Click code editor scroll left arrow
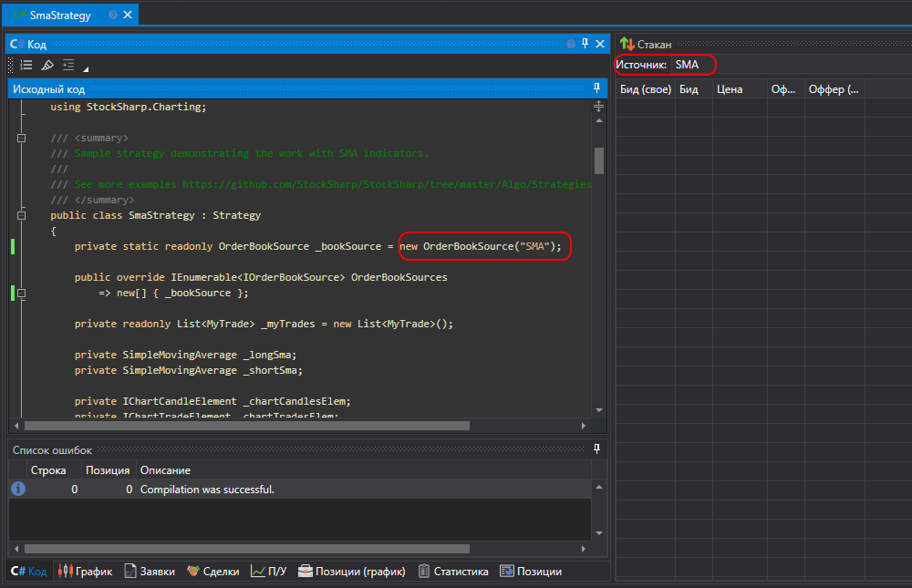This screenshot has height=588, width=912. click(16, 426)
